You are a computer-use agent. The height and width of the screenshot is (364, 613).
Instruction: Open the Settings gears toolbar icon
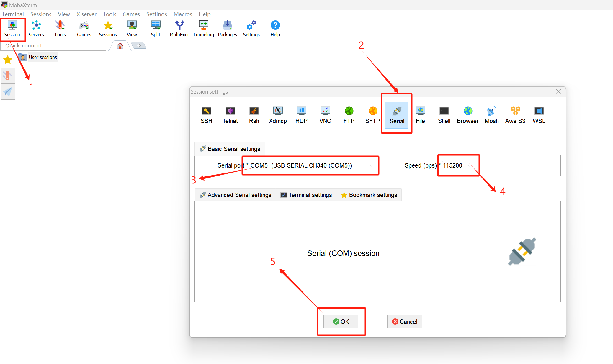[251, 29]
